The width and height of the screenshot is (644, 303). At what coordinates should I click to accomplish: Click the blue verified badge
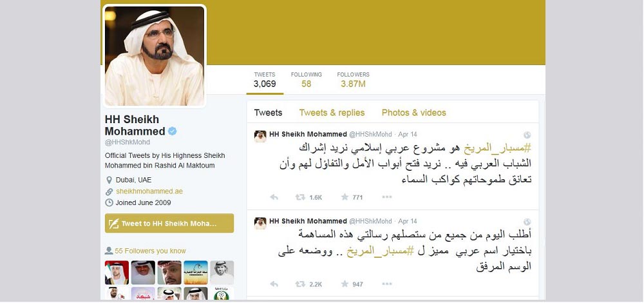tap(173, 131)
